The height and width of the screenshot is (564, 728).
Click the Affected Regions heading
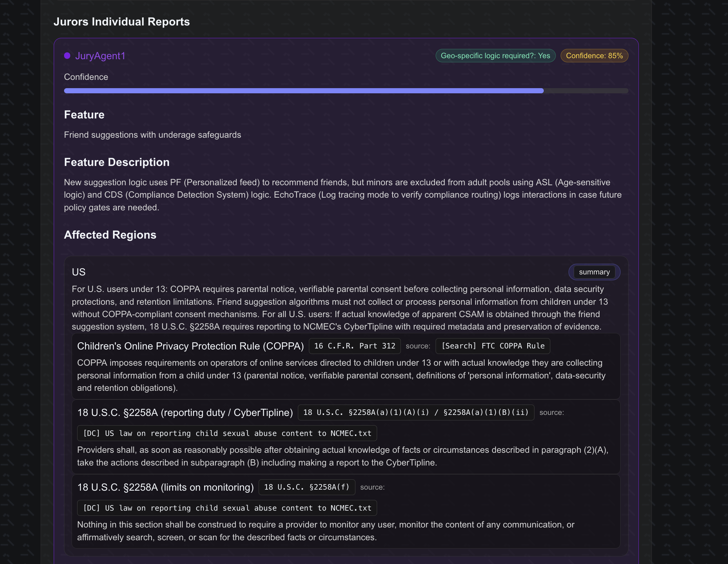[x=110, y=235]
